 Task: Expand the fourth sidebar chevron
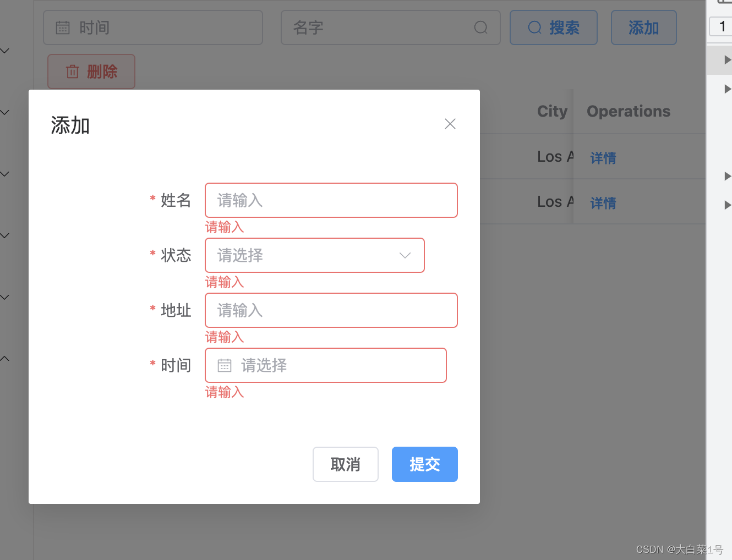tap(5, 235)
